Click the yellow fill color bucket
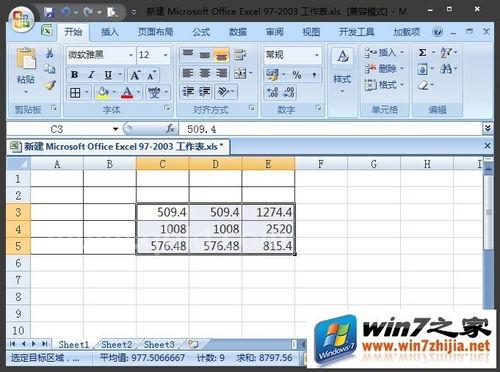 click(x=102, y=93)
